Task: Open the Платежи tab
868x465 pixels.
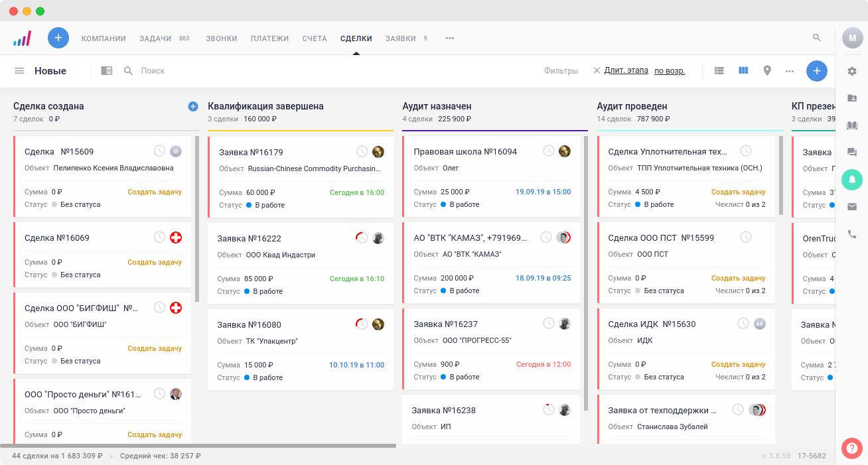Action: [x=269, y=38]
